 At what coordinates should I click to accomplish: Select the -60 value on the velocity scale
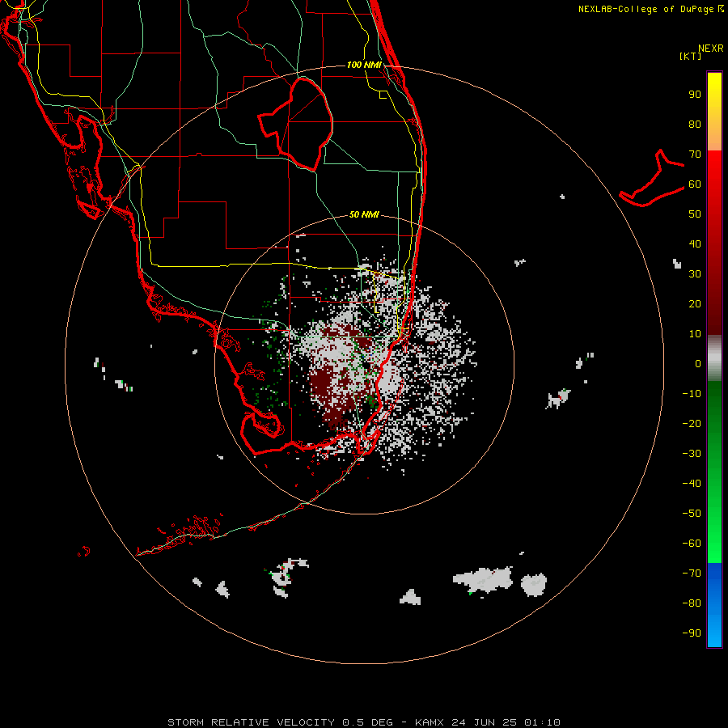[692, 544]
